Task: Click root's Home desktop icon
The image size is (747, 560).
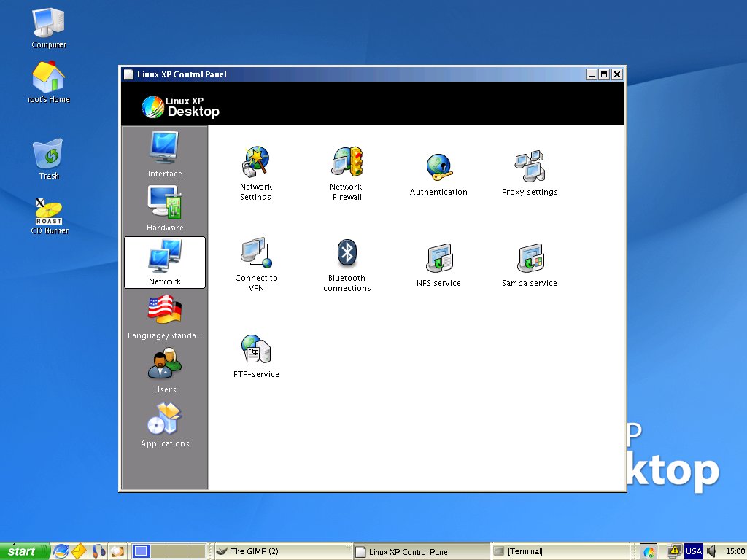Action: tap(49, 82)
